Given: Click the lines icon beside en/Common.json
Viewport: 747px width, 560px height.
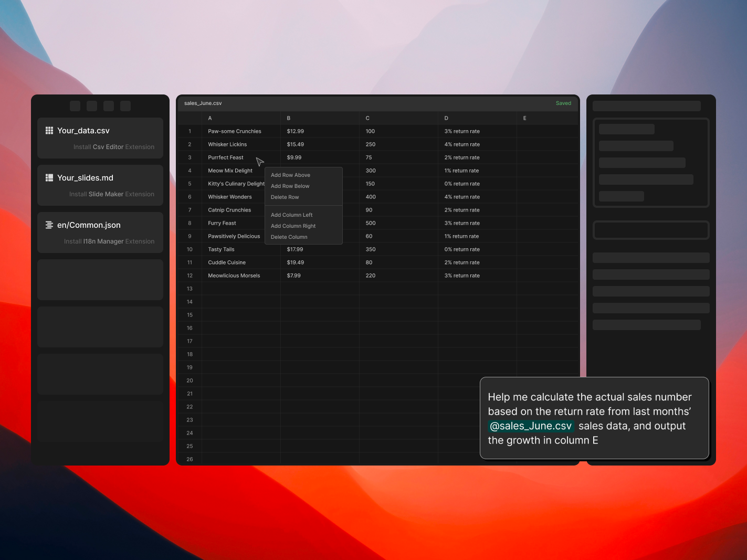Looking at the screenshot, I should tap(49, 225).
